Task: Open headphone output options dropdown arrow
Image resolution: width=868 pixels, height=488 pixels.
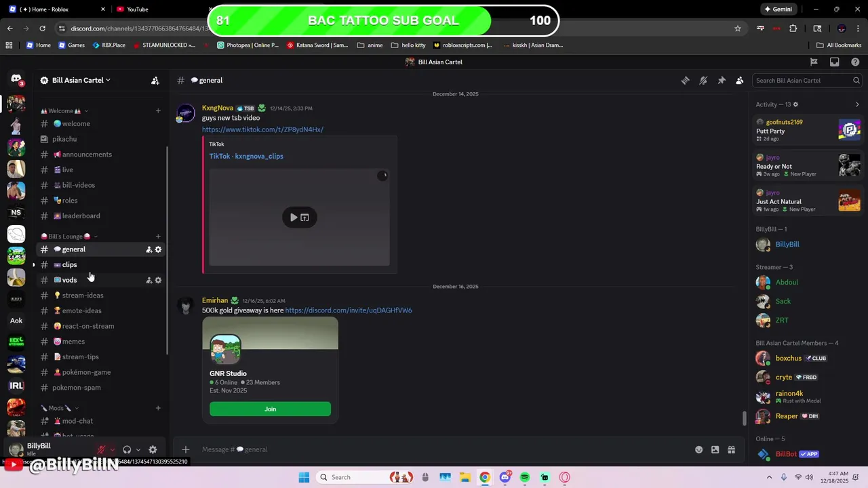Action: click(x=138, y=449)
